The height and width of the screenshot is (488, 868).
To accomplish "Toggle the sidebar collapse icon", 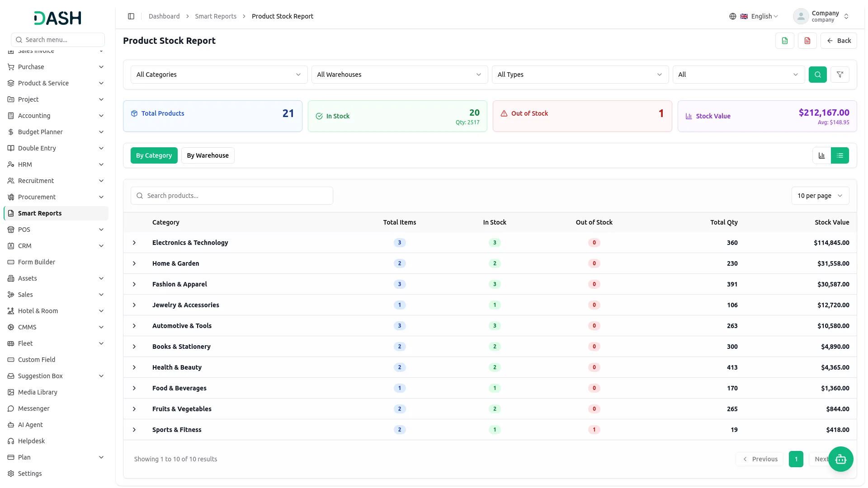I will click(131, 16).
